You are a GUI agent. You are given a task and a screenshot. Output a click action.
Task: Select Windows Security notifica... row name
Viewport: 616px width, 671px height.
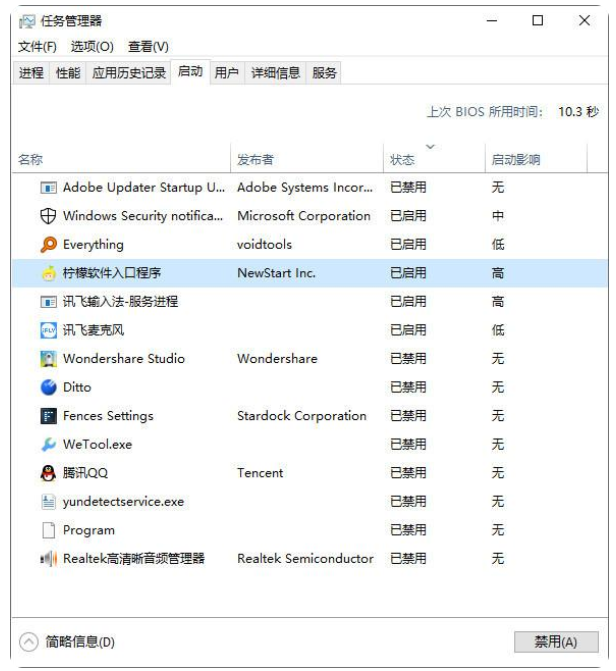143,216
